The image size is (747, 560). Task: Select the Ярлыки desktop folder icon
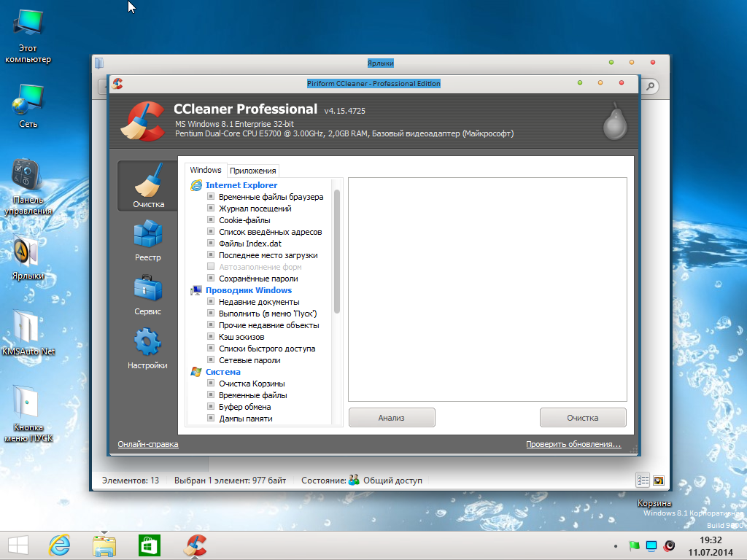[28, 257]
